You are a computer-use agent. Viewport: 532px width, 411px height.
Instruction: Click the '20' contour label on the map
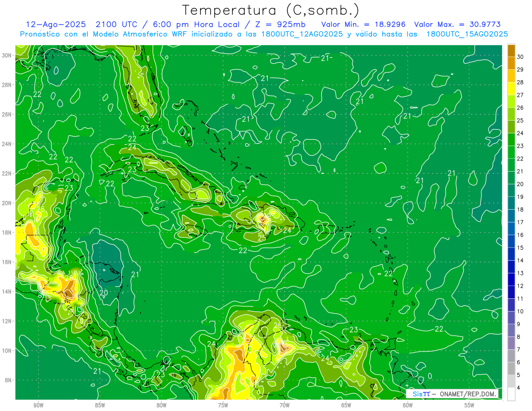(x=104, y=293)
